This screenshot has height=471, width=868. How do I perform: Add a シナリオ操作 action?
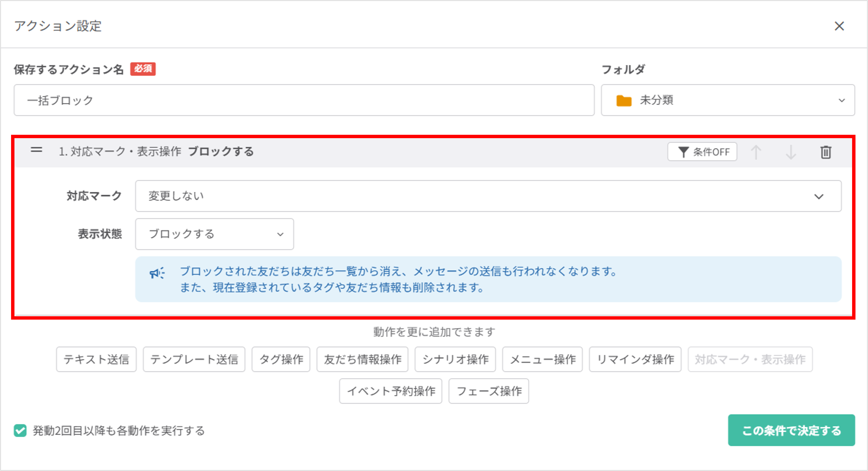coord(455,359)
